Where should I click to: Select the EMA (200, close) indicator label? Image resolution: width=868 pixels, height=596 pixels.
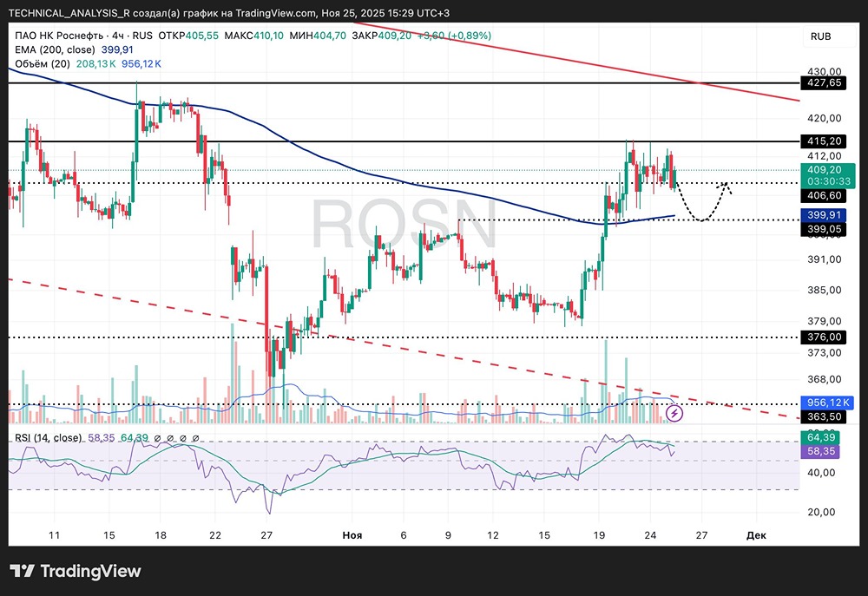tap(55, 49)
